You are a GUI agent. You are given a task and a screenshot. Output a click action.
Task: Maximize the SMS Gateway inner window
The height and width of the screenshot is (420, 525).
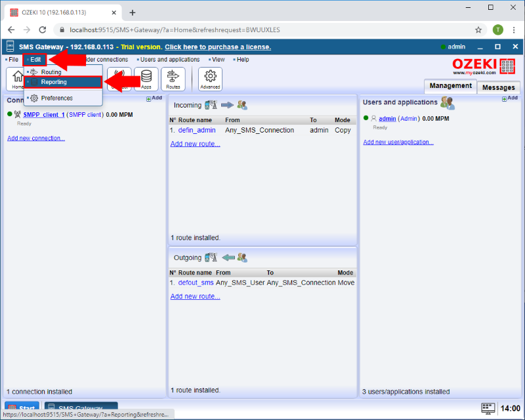click(x=497, y=47)
